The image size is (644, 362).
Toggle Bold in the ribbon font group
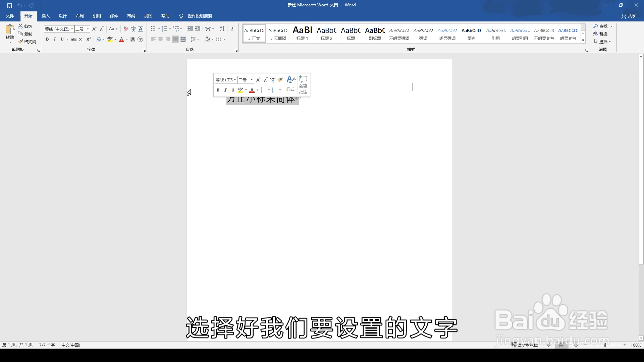(x=47, y=39)
